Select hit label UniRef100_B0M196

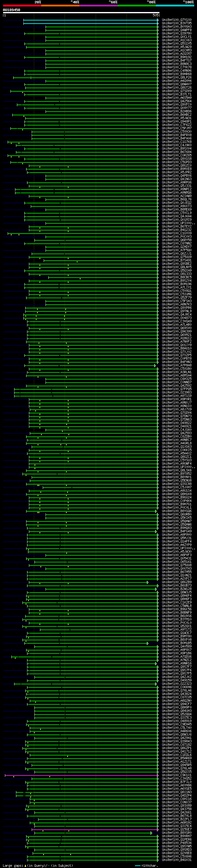[177, 284]
